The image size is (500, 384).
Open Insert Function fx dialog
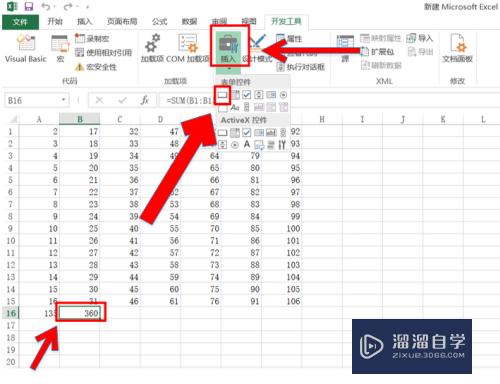[145, 100]
